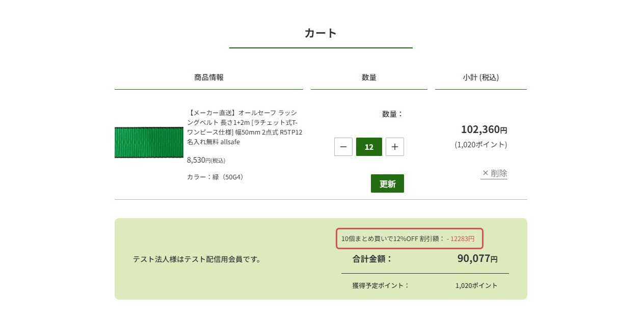
Task: Click the (1,020ポイント) text under the subtotal
Action: coord(480,145)
